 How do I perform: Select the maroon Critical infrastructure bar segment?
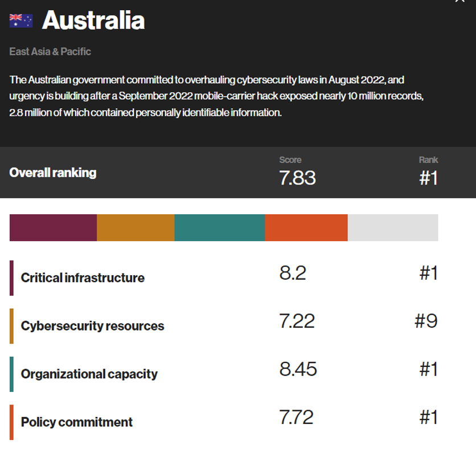pyautogui.click(x=53, y=227)
